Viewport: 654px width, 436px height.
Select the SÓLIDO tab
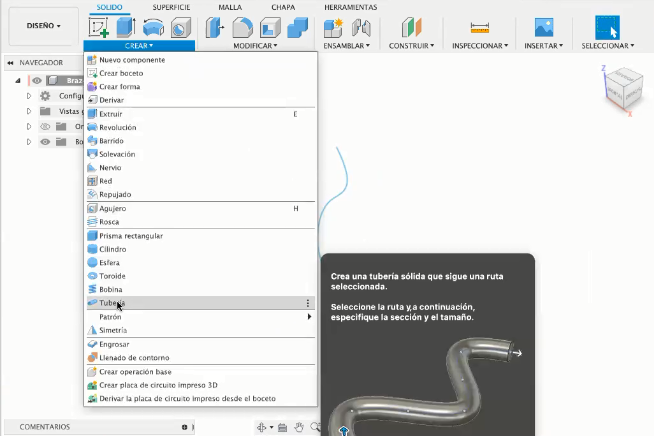[x=109, y=7]
